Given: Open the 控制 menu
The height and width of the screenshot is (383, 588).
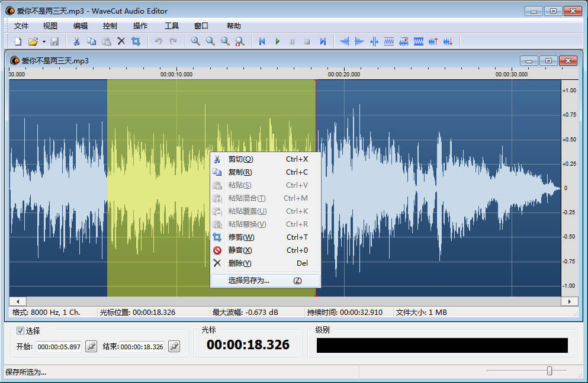Looking at the screenshot, I should click(110, 26).
